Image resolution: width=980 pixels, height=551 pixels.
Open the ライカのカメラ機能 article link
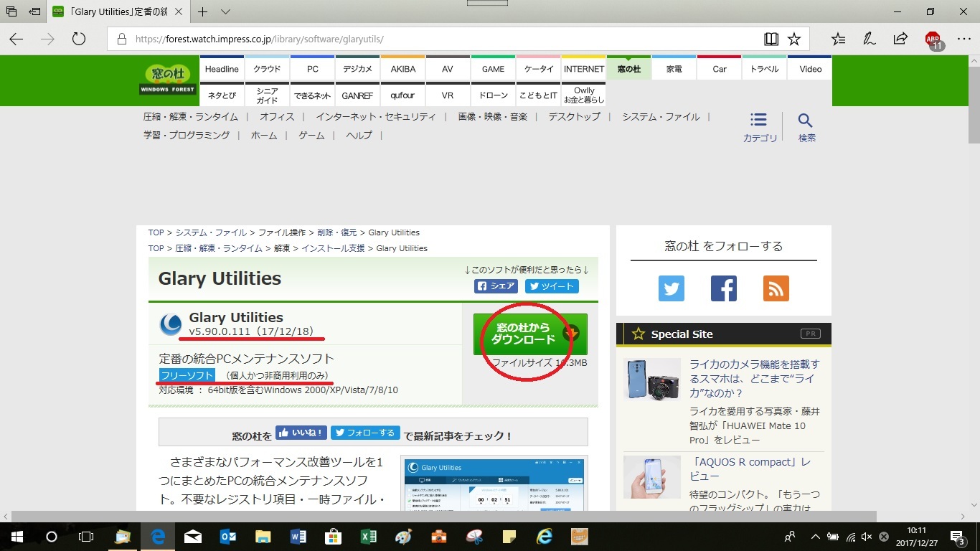[755, 379]
